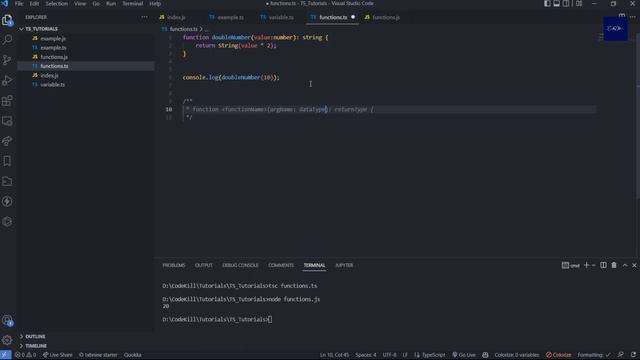Switch to the JUPYTER panel tab
The width and height of the screenshot is (640, 360).
tap(344, 265)
